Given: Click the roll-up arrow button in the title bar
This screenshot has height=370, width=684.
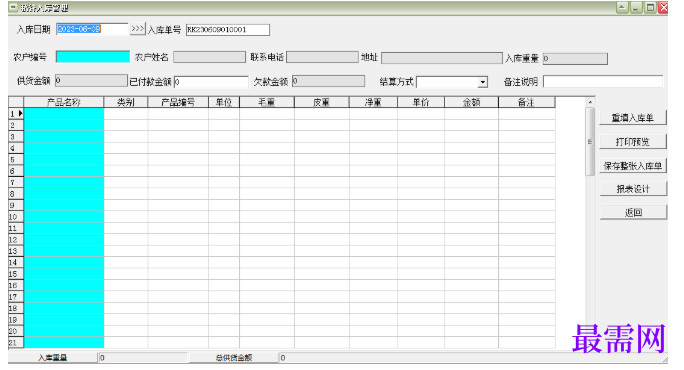Looking at the screenshot, I should pyautogui.click(x=622, y=7).
